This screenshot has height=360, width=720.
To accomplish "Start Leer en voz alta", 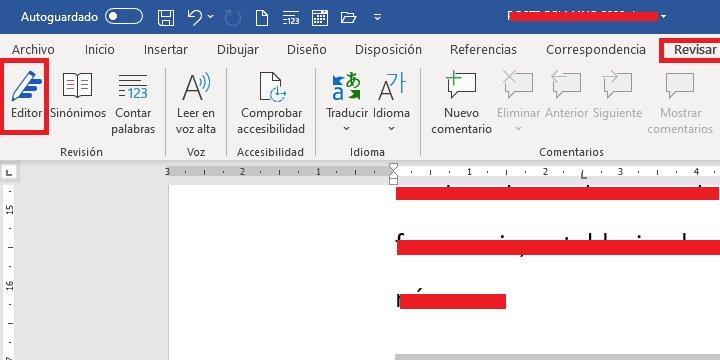I will [x=196, y=103].
